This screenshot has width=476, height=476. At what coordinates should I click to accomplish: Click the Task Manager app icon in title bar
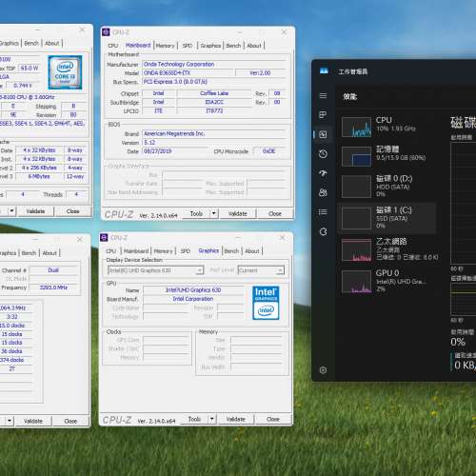pos(324,71)
